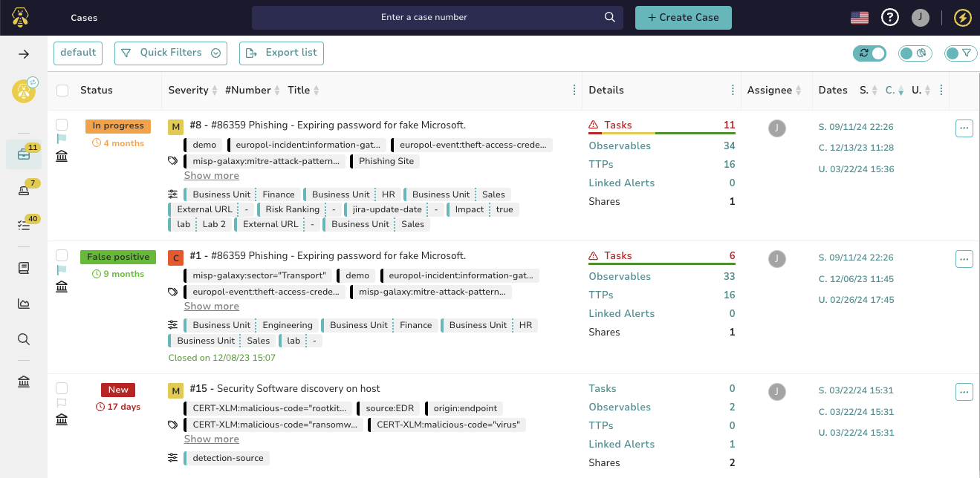Click the Export list button
Image resolution: width=980 pixels, height=478 pixels.
click(x=281, y=53)
